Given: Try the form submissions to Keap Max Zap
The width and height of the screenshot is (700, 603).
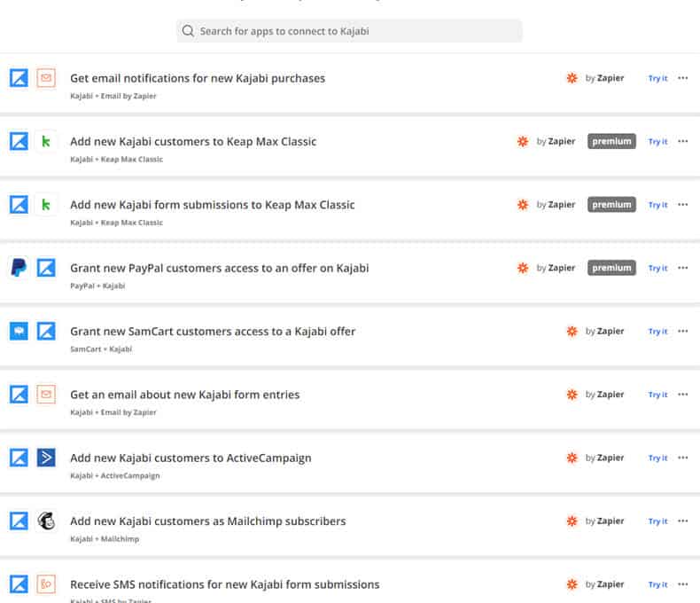Looking at the screenshot, I should click(x=658, y=205).
